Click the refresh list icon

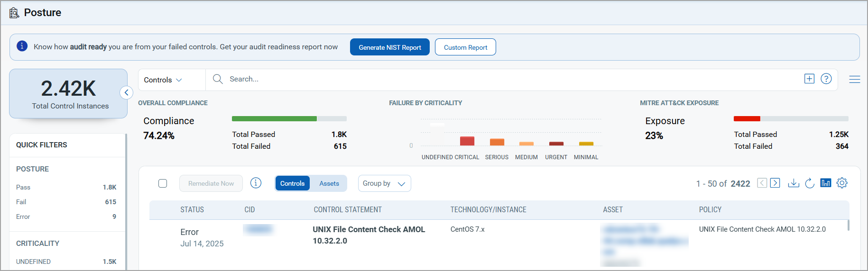coord(810,183)
